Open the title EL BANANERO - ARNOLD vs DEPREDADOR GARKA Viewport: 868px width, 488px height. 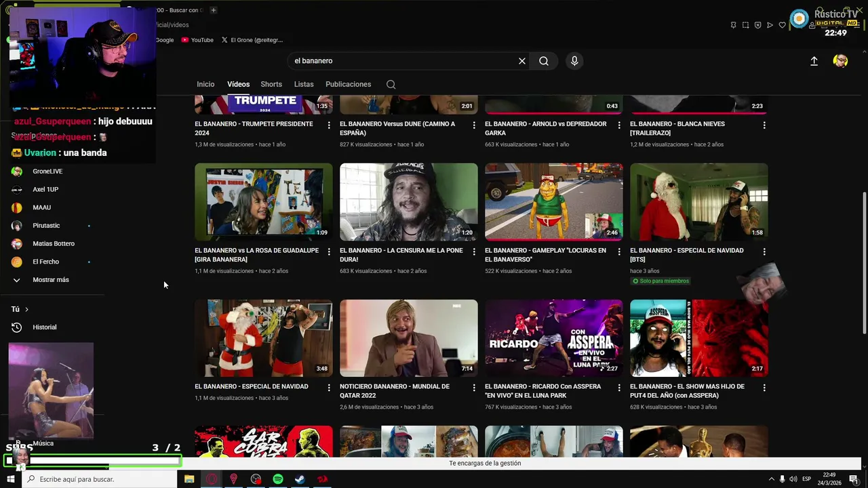coord(546,128)
